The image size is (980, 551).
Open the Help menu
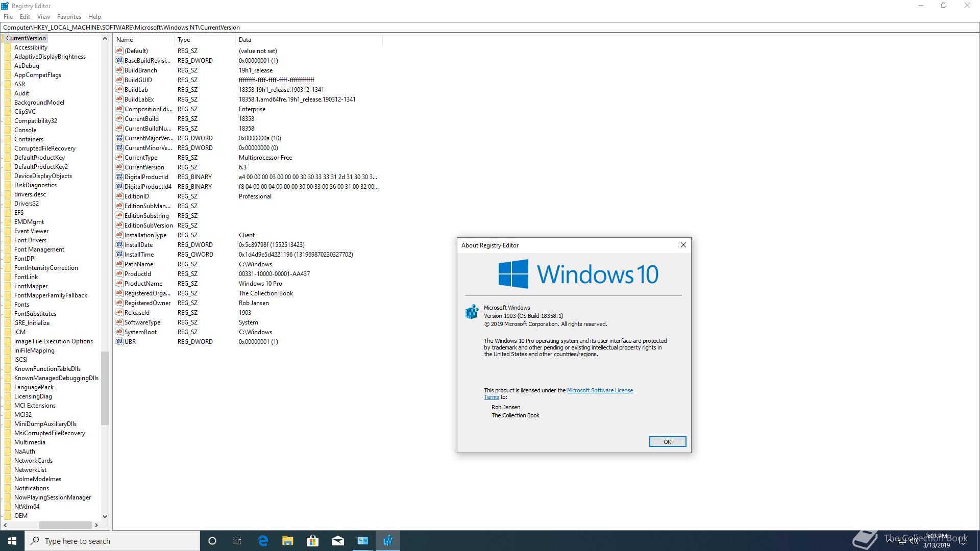click(94, 17)
